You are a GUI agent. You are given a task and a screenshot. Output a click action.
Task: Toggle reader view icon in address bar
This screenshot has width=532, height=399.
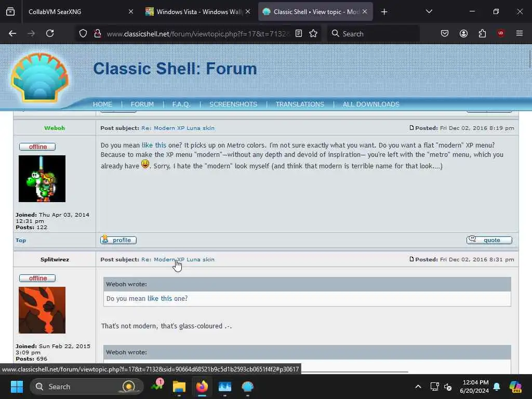pyautogui.click(x=299, y=33)
